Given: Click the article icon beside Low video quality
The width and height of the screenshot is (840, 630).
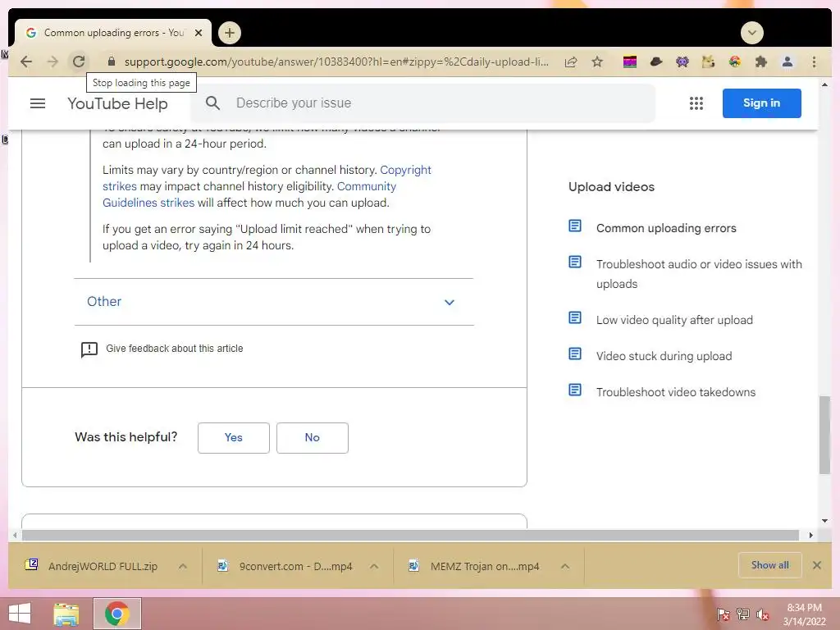Looking at the screenshot, I should 575,317.
